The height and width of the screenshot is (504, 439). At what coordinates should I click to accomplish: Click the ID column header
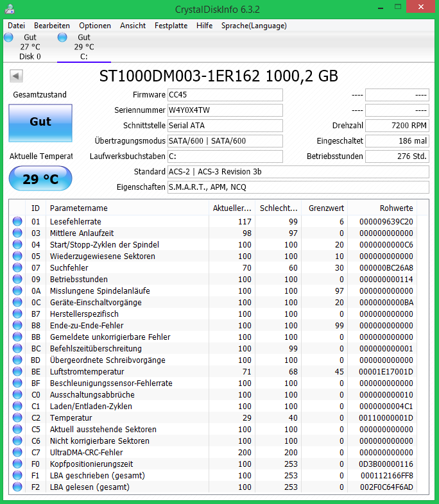point(35,208)
